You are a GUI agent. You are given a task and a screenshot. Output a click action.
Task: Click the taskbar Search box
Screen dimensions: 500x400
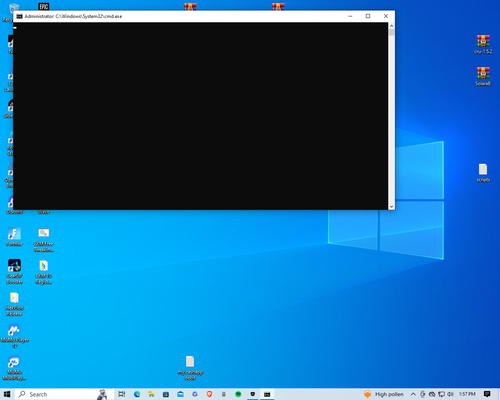64,394
